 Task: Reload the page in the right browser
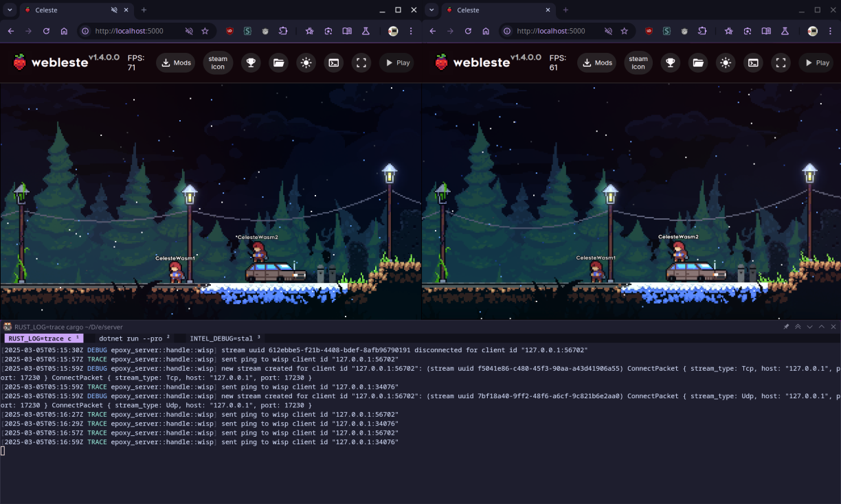point(468,31)
